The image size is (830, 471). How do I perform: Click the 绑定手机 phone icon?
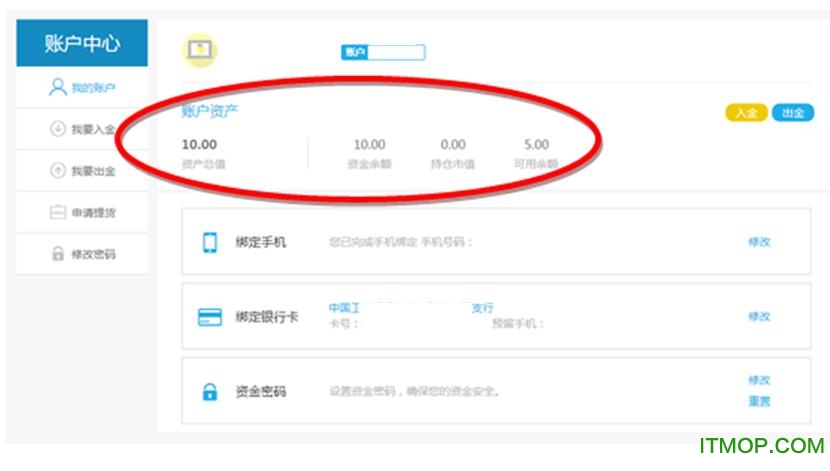click(x=210, y=242)
